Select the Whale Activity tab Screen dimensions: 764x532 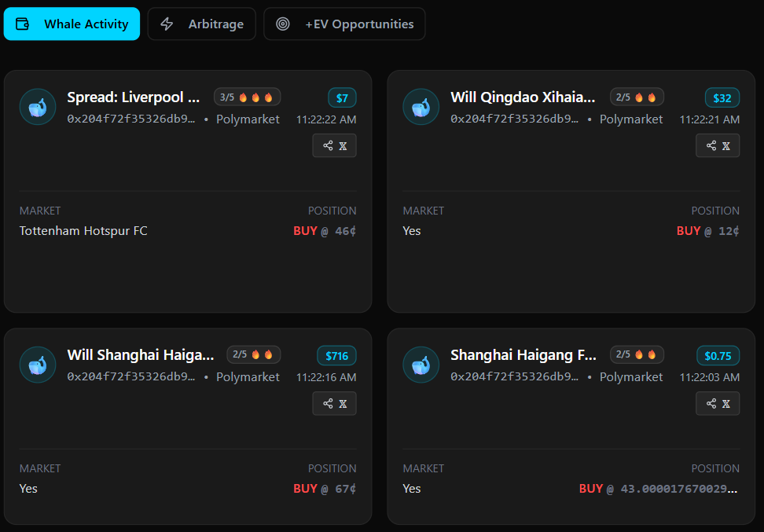click(72, 24)
